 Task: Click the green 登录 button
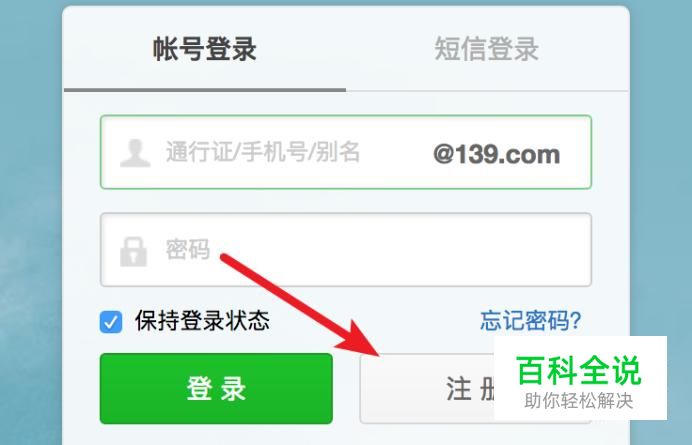[216, 388]
